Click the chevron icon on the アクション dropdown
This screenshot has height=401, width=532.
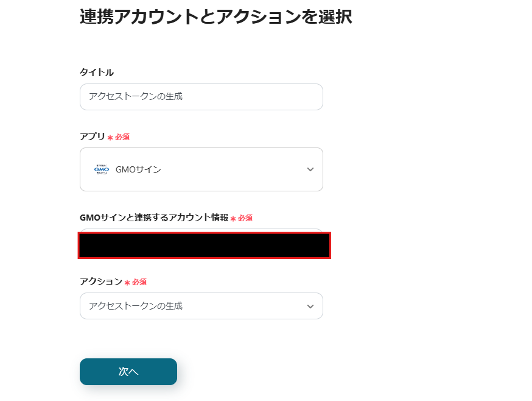click(x=310, y=306)
